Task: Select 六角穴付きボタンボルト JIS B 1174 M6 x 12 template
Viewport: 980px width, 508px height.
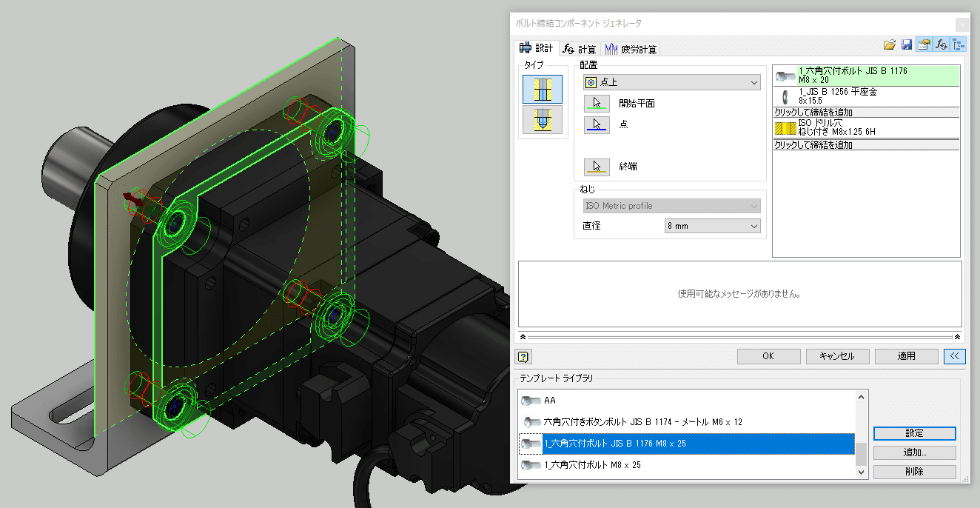Action: coord(686,422)
